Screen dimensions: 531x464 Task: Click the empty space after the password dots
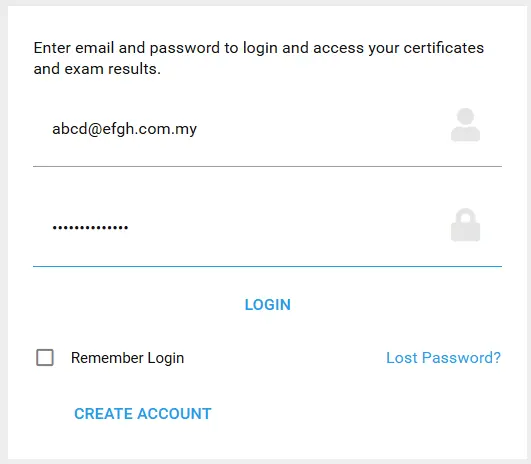click(x=288, y=228)
